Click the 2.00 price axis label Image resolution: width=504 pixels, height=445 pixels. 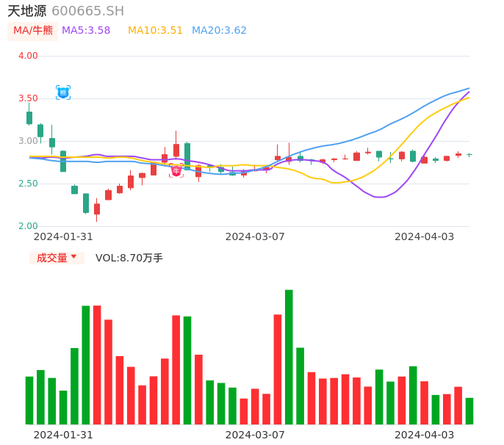click(28, 226)
